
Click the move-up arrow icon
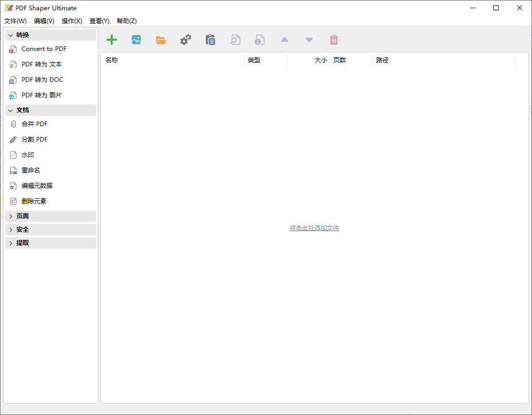(284, 40)
